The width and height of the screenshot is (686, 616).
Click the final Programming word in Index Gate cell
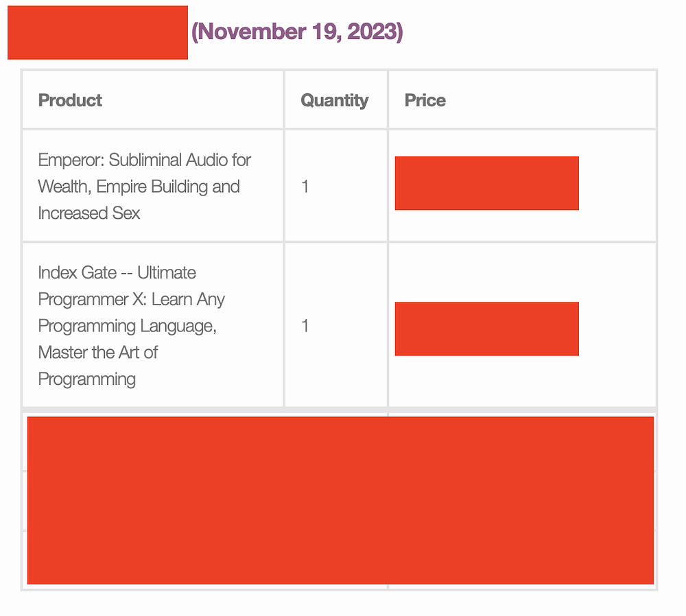tap(86, 379)
